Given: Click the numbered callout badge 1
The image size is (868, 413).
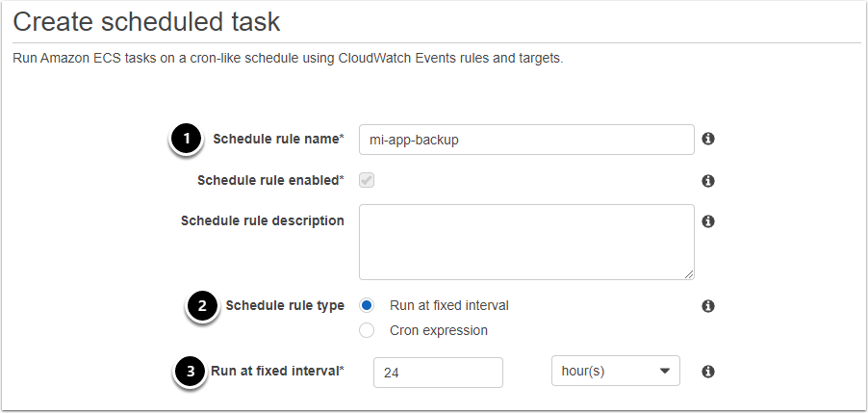Looking at the screenshot, I should point(186,139).
